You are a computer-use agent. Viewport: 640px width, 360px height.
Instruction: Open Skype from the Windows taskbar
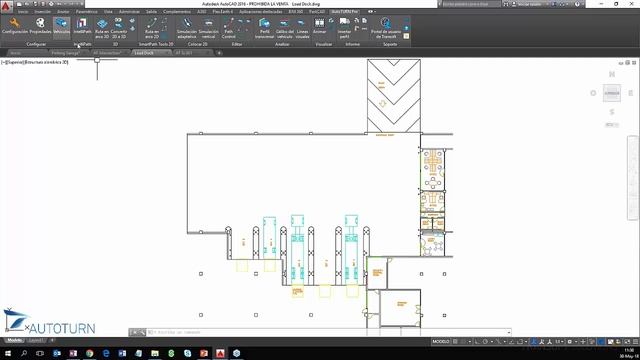pyautogui.click(x=187, y=353)
